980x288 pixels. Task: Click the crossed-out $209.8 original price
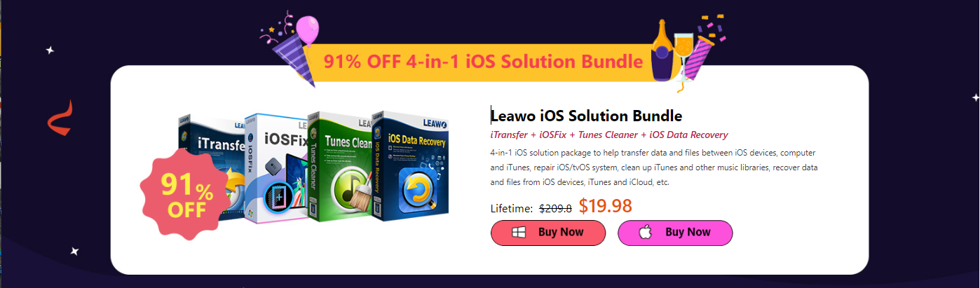555,208
